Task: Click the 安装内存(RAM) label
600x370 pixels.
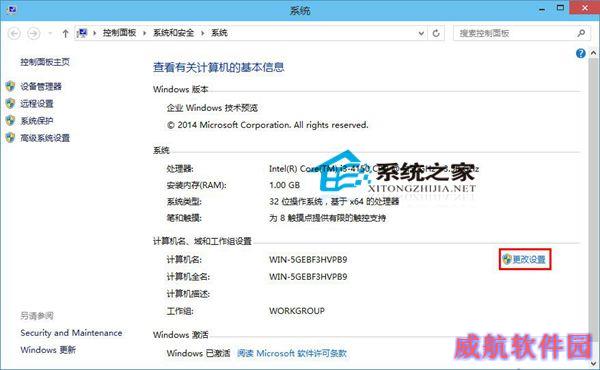Action: click(196, 185)
